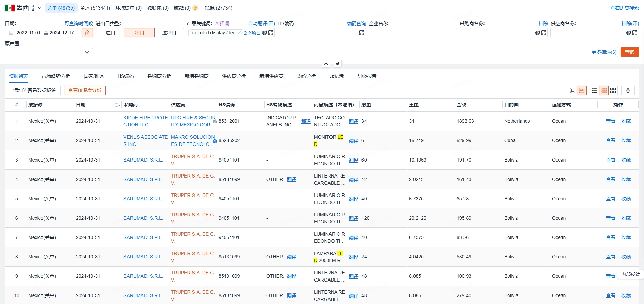Open the 全运 (513441) data tab
This screenshot has width=644, height=304.
tap(95, 8)
